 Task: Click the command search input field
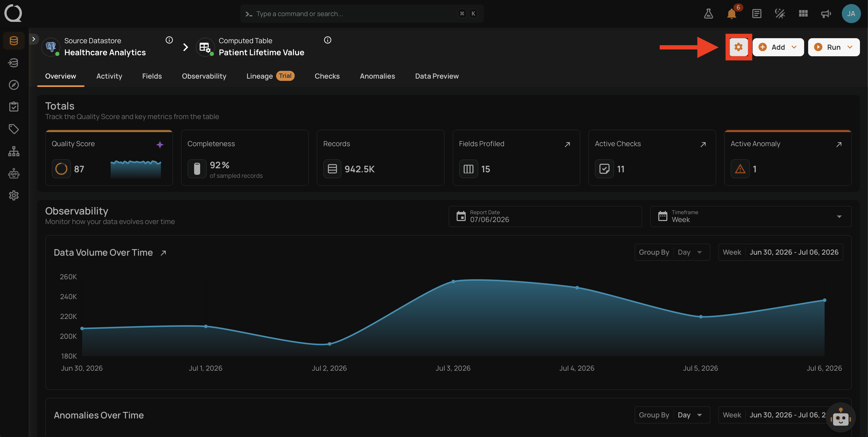tap(362, 14)
